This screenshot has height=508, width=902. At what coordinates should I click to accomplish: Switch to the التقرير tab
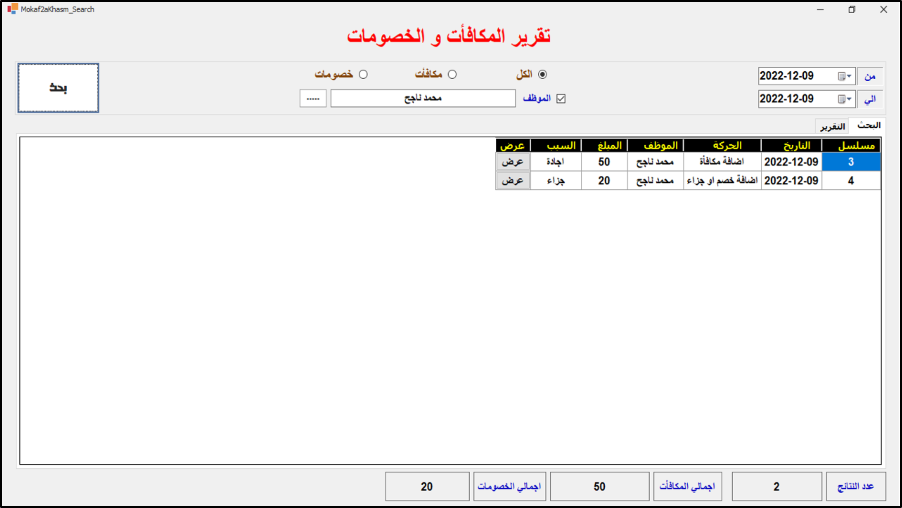pyautogui.click(x=833, y=127)
